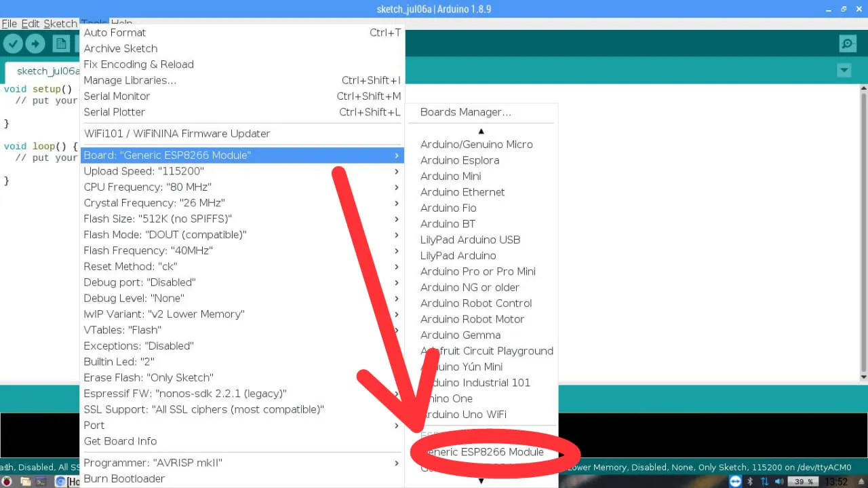Open Manage Libraries... entry
The image size is (868, 488).
pos(242,80)
